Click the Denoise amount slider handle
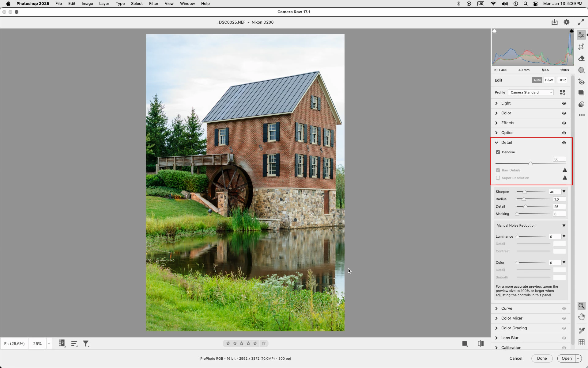Viewport: 588px width, 368px height. point(530,163)
